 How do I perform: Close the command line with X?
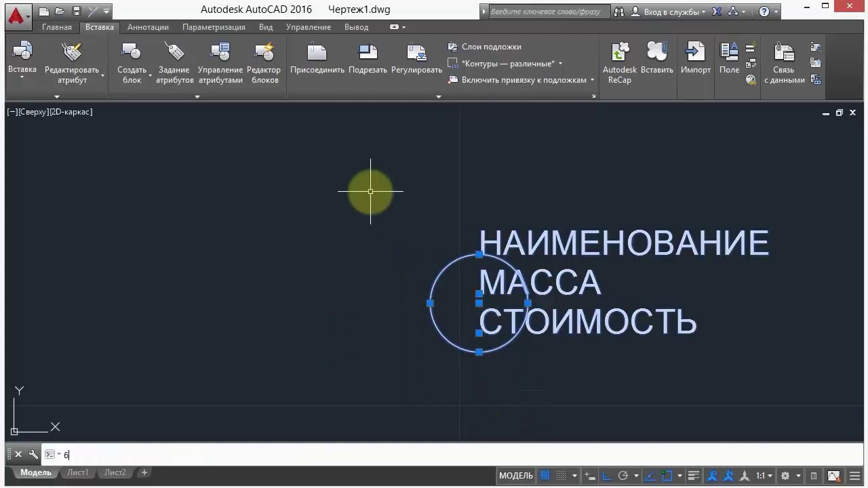[18, 455]
